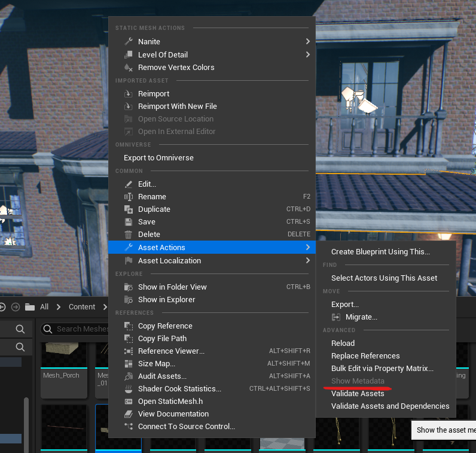Click the Connect To Source Control... label

coord(187,427)
